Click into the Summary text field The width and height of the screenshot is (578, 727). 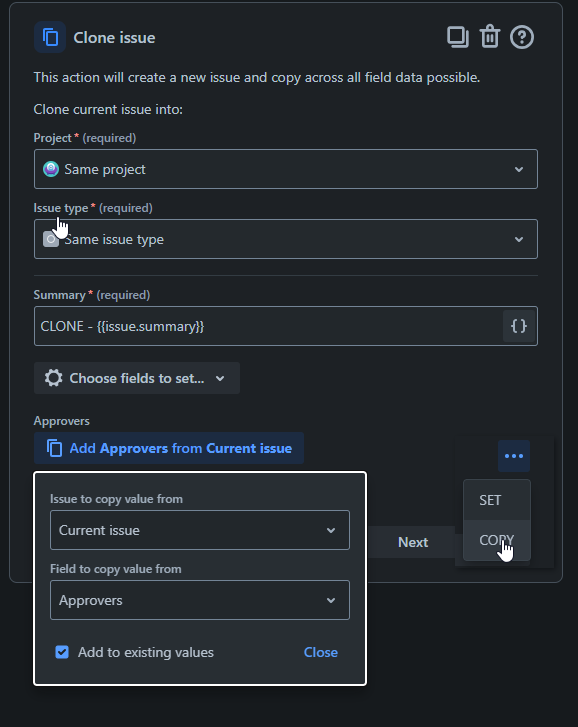pyautogui.click(x=269, y=326)
